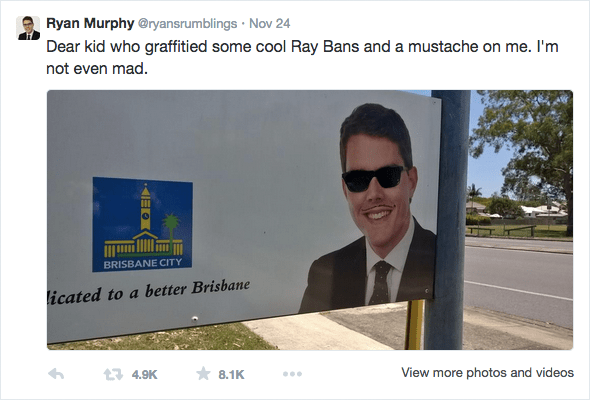Favorite the tweet with the star icon
Viewport: 590px width, 400px height.
point(203,374)
